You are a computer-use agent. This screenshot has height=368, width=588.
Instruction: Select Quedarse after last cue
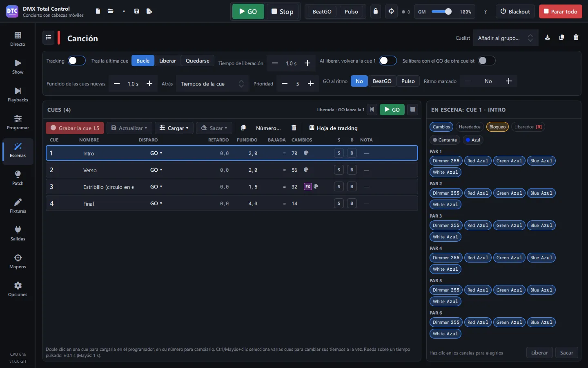198,61
